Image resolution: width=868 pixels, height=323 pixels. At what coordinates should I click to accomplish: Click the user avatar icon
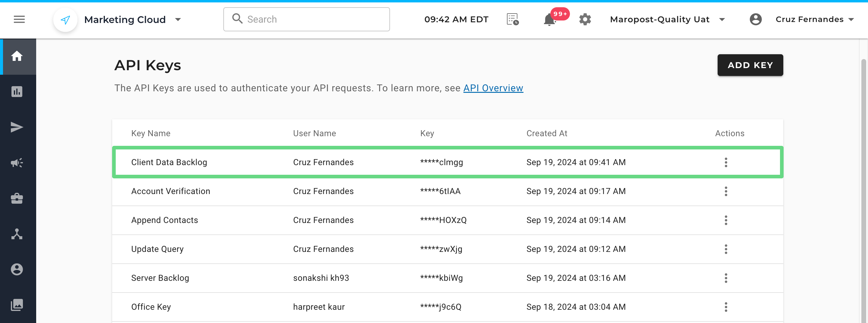pyautogui.click(x=756, y=20)
